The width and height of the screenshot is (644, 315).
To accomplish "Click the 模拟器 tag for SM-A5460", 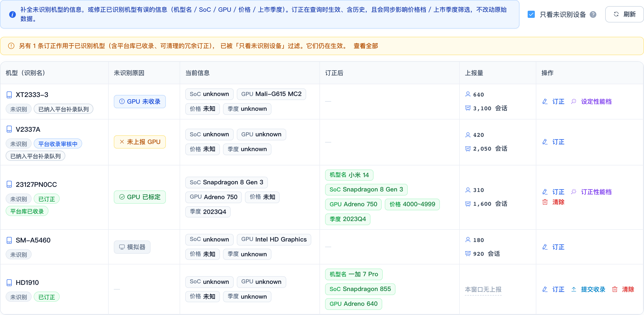I will coord(132,247).
